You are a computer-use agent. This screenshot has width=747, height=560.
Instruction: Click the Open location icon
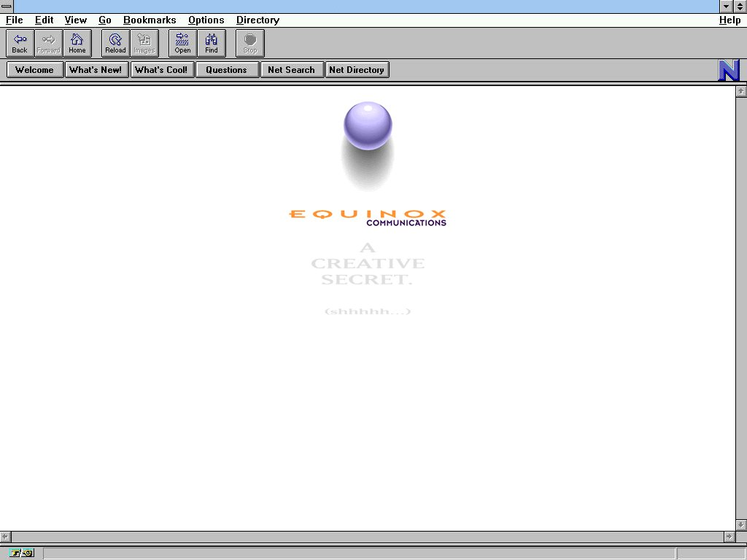pyautogui.click(x=182, y=43)
